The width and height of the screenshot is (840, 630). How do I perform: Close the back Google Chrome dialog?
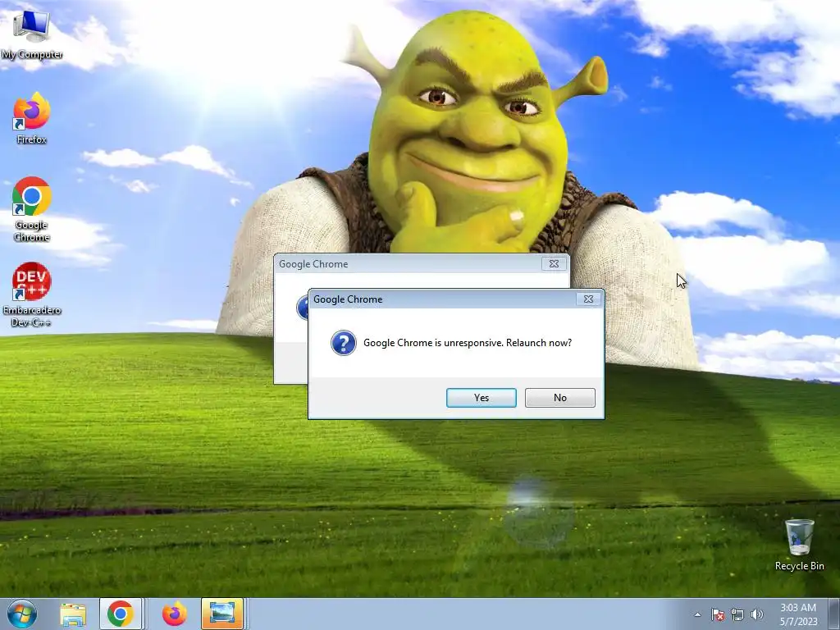[554, 263]
